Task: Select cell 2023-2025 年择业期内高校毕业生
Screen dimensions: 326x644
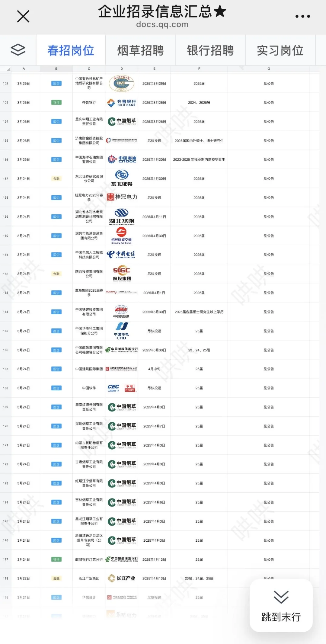Action: [x=199, y=159]
